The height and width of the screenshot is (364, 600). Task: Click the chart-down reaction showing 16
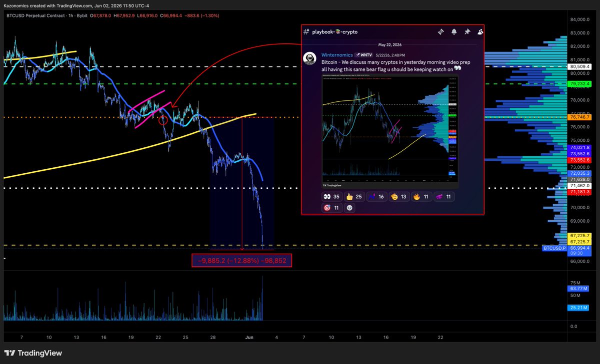(377, 197)
